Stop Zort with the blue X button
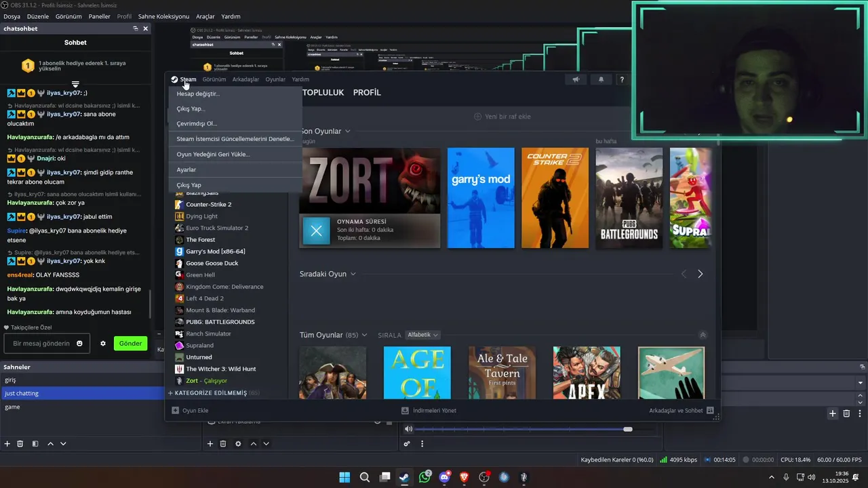 316,231
